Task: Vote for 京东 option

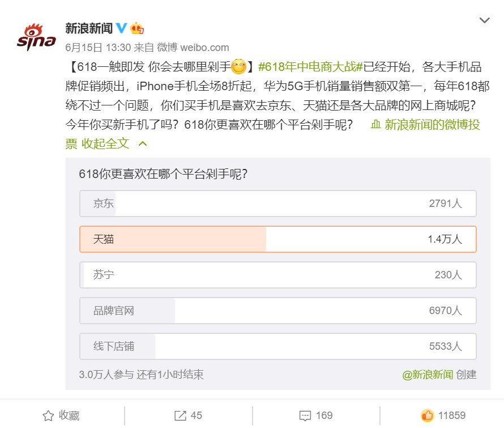Action: click(x=277, y=204)
